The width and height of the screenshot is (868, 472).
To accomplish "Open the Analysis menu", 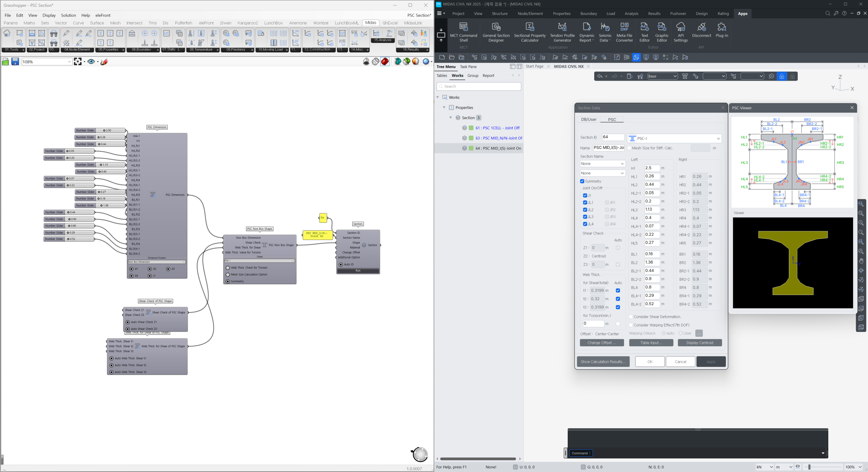I will (631, 14).
